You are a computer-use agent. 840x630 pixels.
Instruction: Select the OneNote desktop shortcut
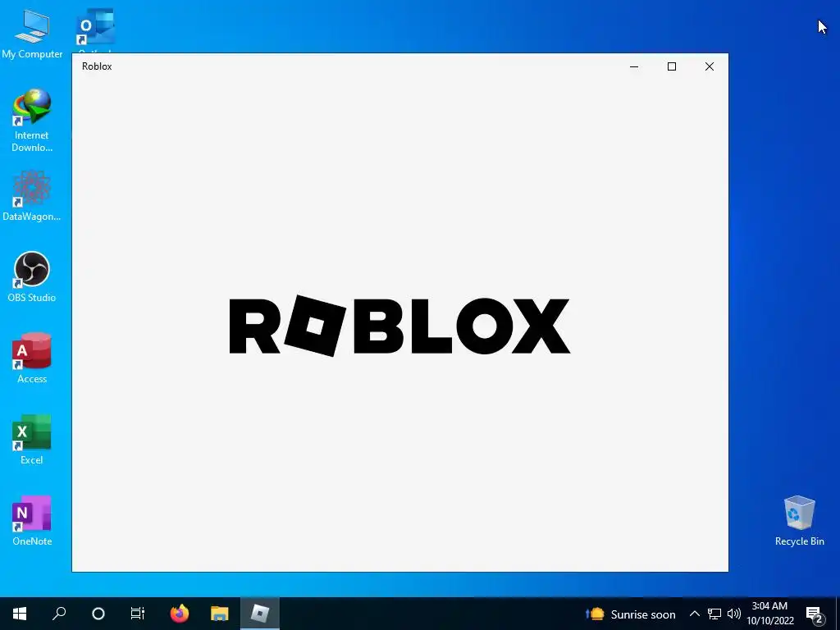coord(32,520)
